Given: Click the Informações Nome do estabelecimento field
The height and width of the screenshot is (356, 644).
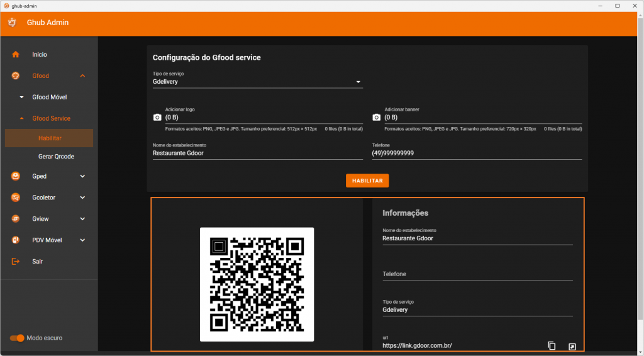Looking at the screenshot, I should tap(477, 238).
